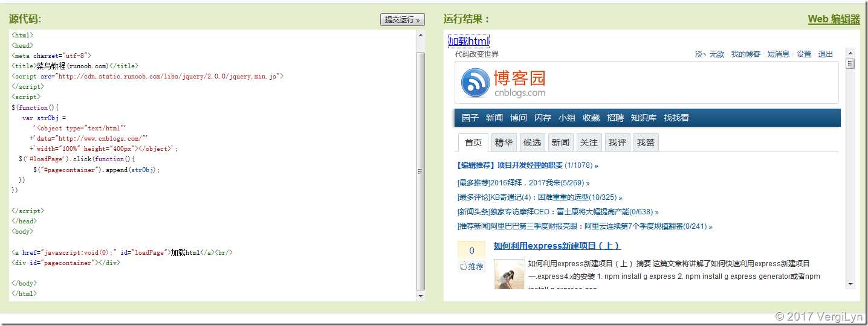Screen dimensions: 868x326
Task: Open the 园子 menu item
Action: coord(470,118)
